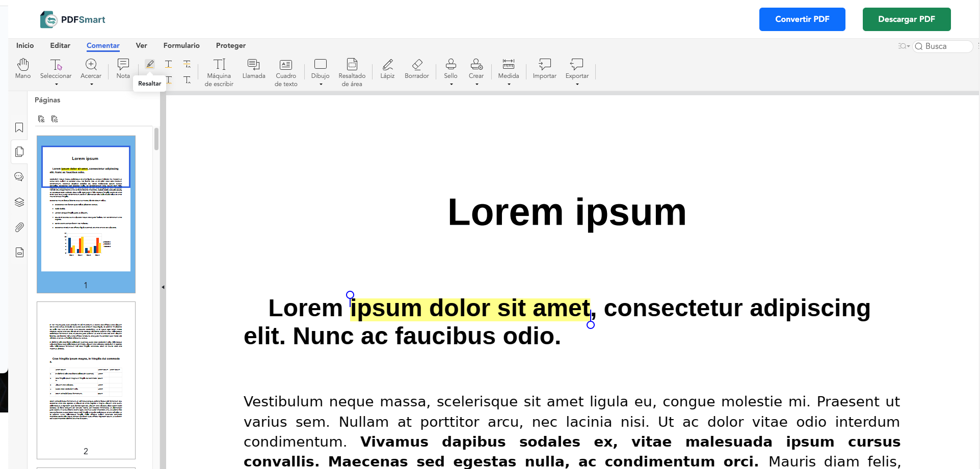Click the PDFSmart logo
This screenshot has width=980, height=469.
(x=72, y=19)
